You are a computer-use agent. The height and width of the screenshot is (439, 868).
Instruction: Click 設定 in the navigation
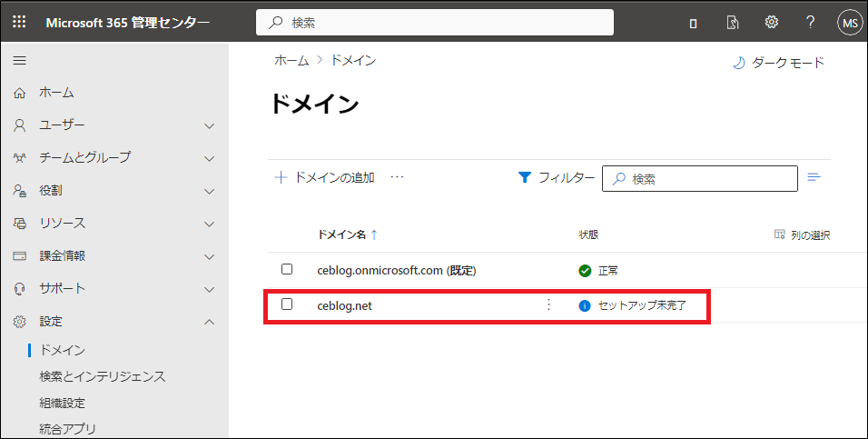pyautogui.click(x=51, y=322)
